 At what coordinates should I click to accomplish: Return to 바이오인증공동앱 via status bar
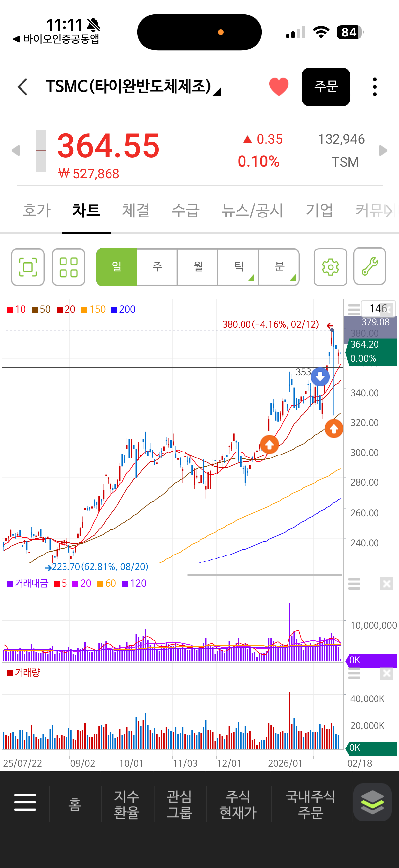tap(56, 39)
